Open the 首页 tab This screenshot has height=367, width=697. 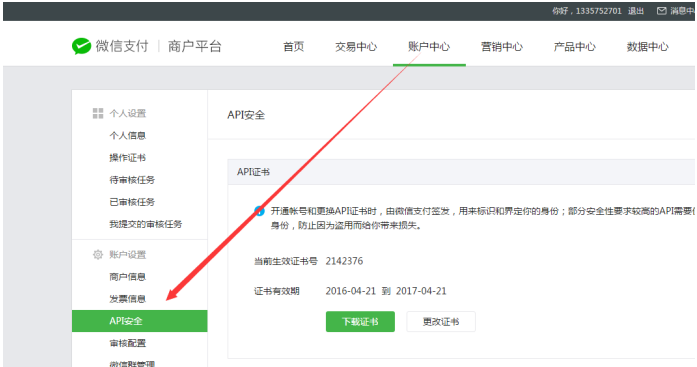click(294, 47)
